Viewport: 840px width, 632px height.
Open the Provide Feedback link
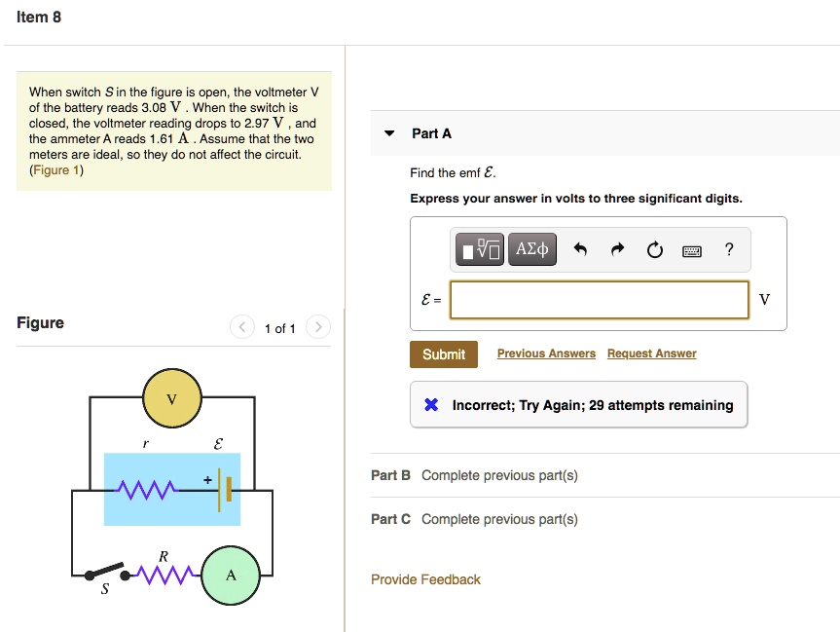click(425, 579)
